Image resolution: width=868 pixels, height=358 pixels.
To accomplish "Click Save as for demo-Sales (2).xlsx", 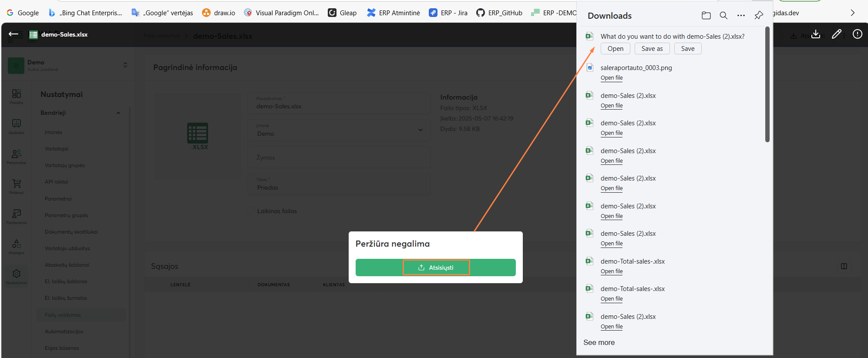I will pyautogui.click(x=652, y=49).
